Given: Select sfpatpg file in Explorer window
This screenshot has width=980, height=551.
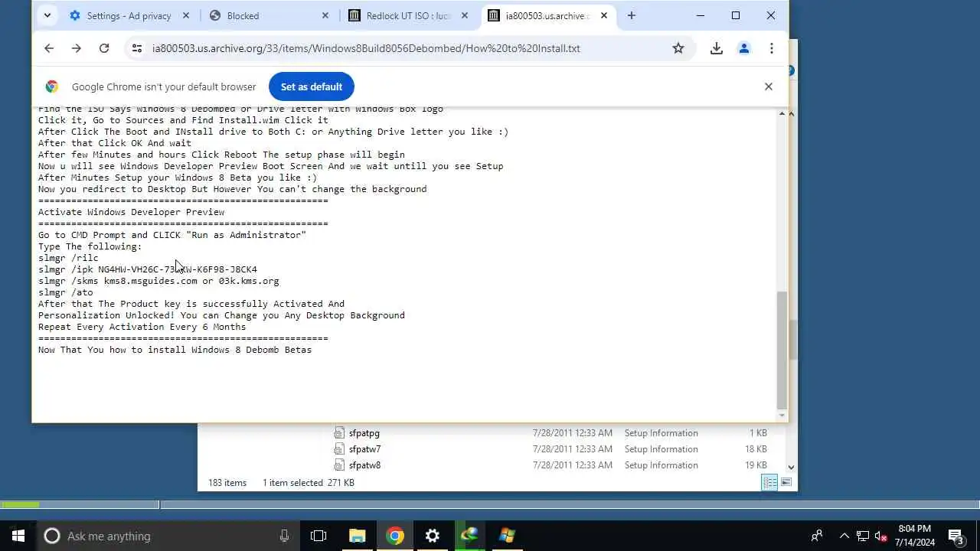Looking at the screenshot, I should coord(364,433).
